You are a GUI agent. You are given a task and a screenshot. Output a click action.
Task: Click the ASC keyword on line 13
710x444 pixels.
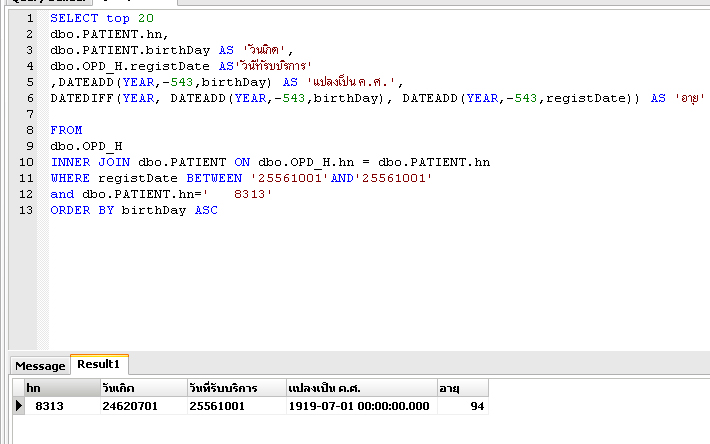(206, 210)
